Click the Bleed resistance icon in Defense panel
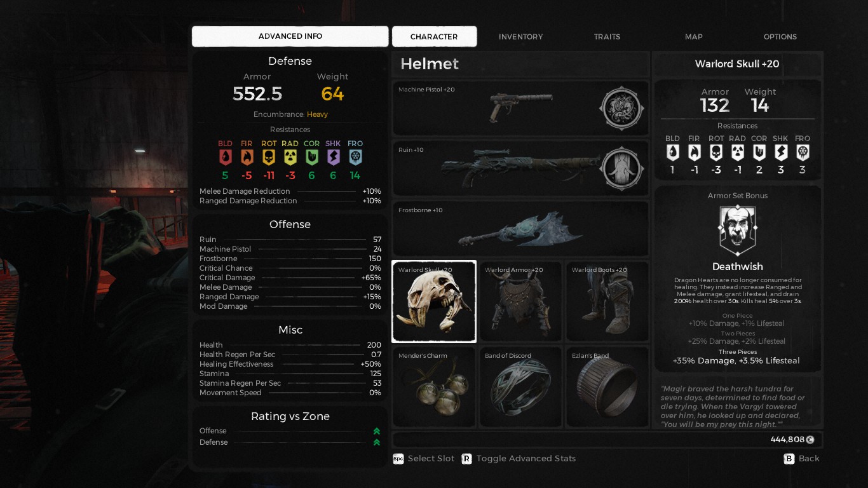Image resolution: width=868 pixels, height=488 pixels. pyautogui.click(x=225, y=157)
